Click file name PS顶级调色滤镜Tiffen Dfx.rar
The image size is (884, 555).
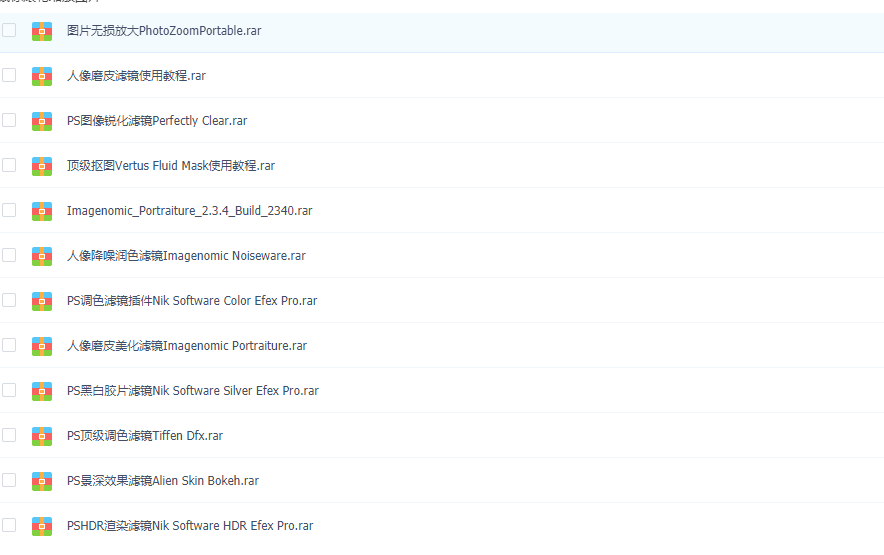tap(145, 436)
